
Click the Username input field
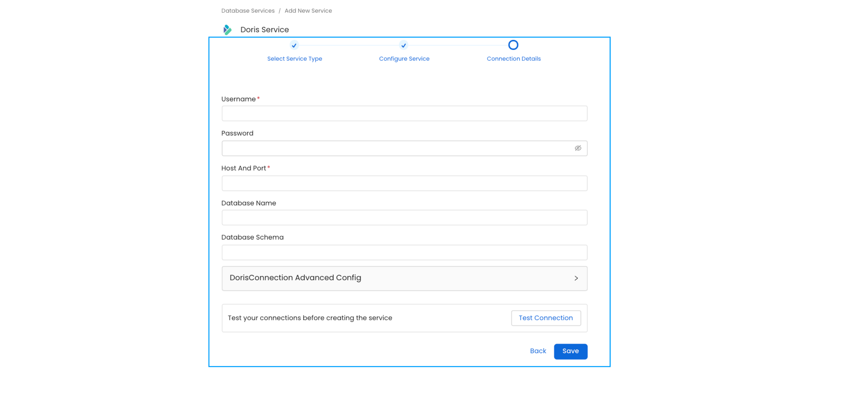pyautogui.click(x=404, y=114)
